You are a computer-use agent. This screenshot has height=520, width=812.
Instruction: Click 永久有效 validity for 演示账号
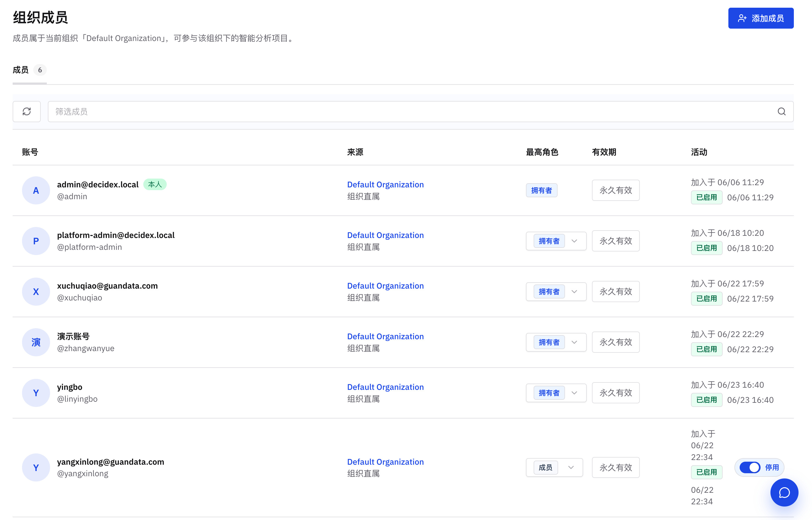click(616, 342)
